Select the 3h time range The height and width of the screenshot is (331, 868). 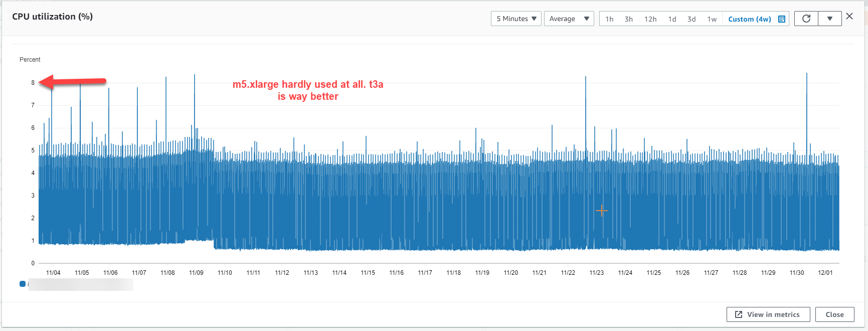tap(628, 19)
